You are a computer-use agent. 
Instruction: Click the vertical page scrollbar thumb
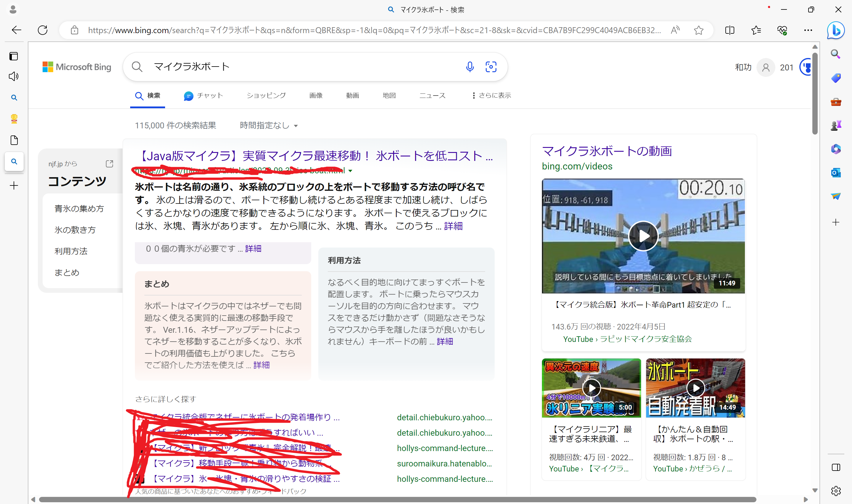point(814,93)
